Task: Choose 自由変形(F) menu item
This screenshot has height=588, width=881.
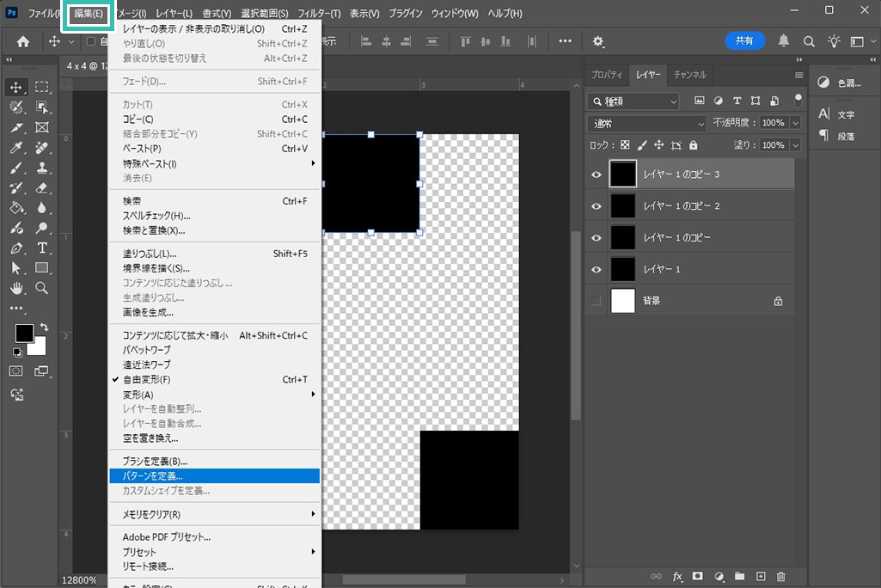Action: tap(215, 379)
